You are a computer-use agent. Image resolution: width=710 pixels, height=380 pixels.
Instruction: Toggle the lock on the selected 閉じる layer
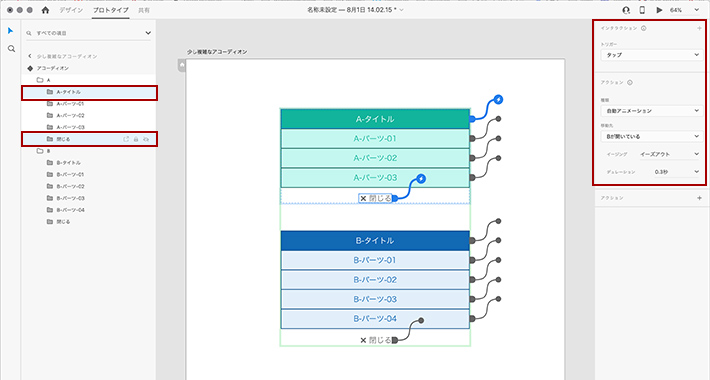tap(136, 139)
